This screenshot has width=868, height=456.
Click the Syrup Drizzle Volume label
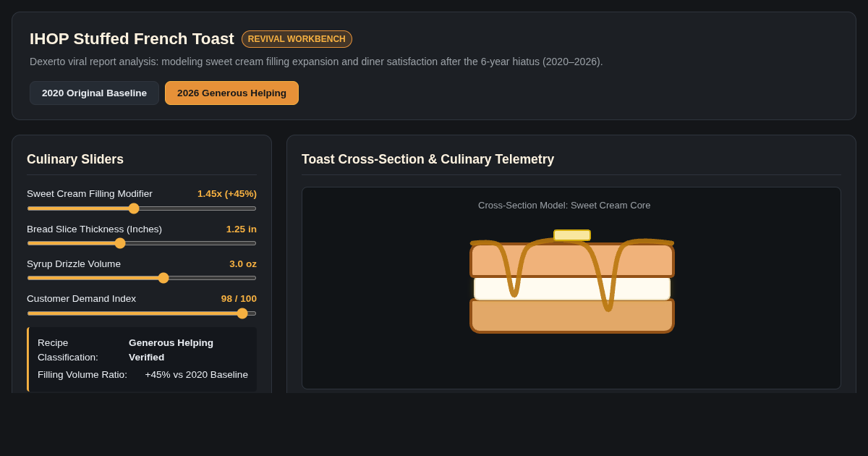74,263
